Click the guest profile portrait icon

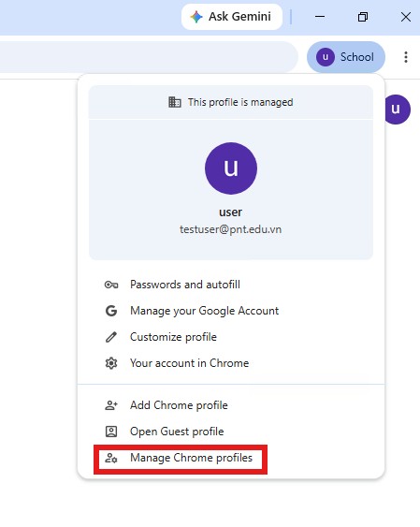[111, 432]
